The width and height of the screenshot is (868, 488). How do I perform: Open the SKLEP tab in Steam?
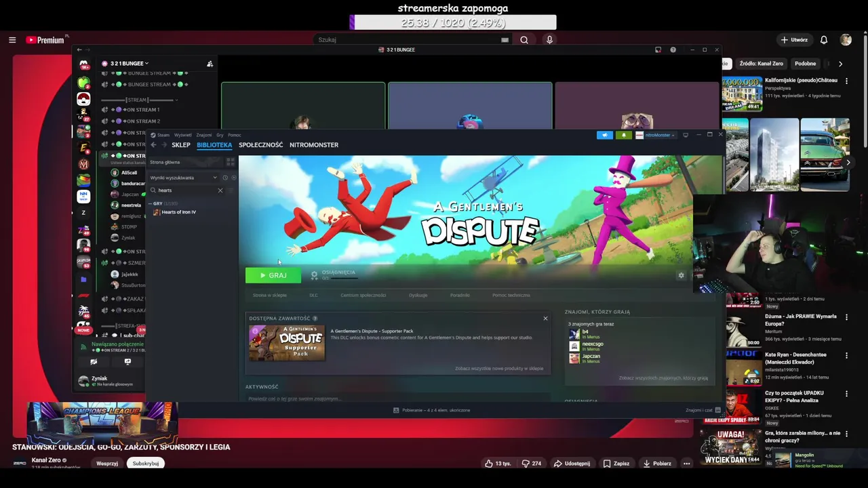(181, 145)
